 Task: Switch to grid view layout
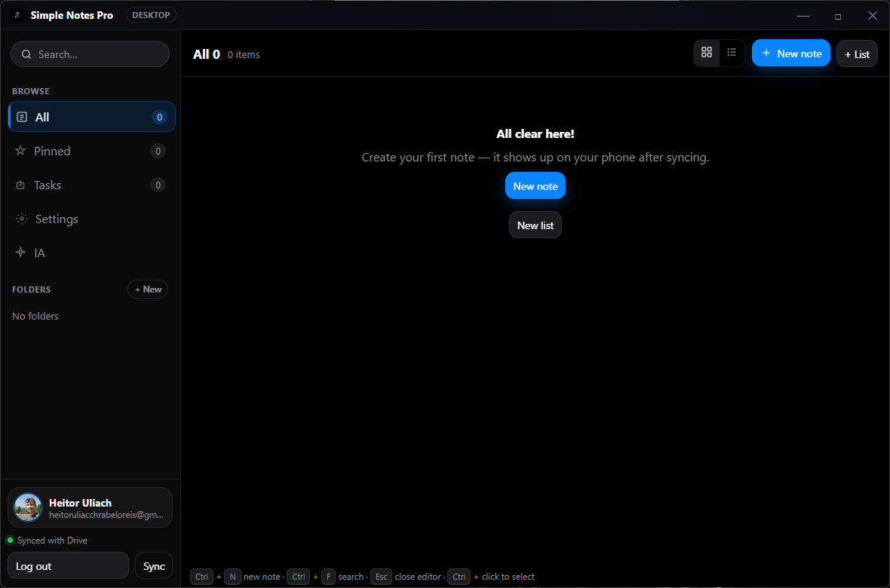(707, 53)
